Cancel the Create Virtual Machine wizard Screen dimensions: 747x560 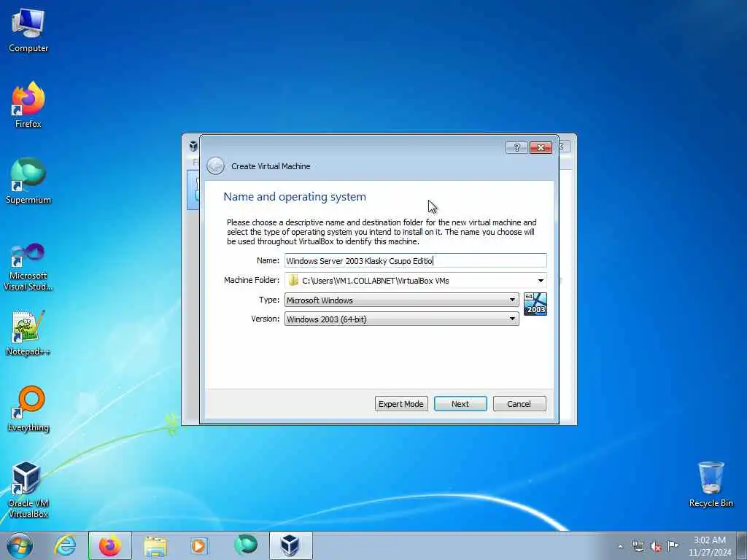pos(519,404)
